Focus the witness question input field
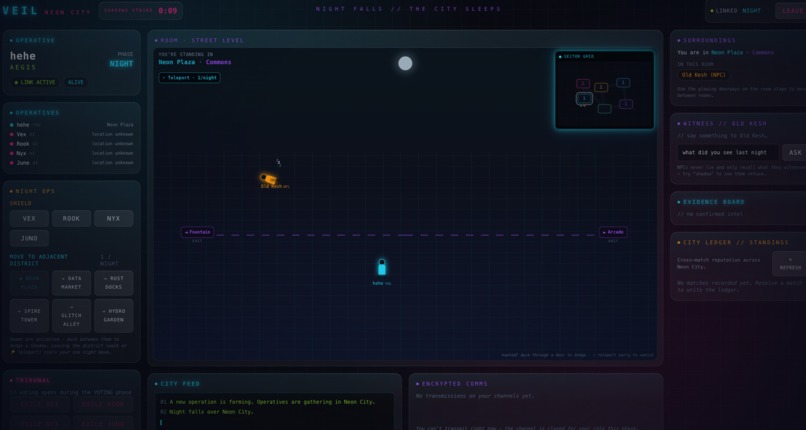The height and width of the screenshot is (430, 806). (x=728, y=153)
